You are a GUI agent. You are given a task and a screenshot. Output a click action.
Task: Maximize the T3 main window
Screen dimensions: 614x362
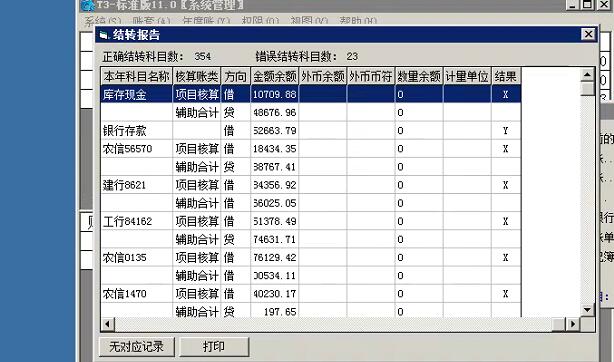[587, 4]
